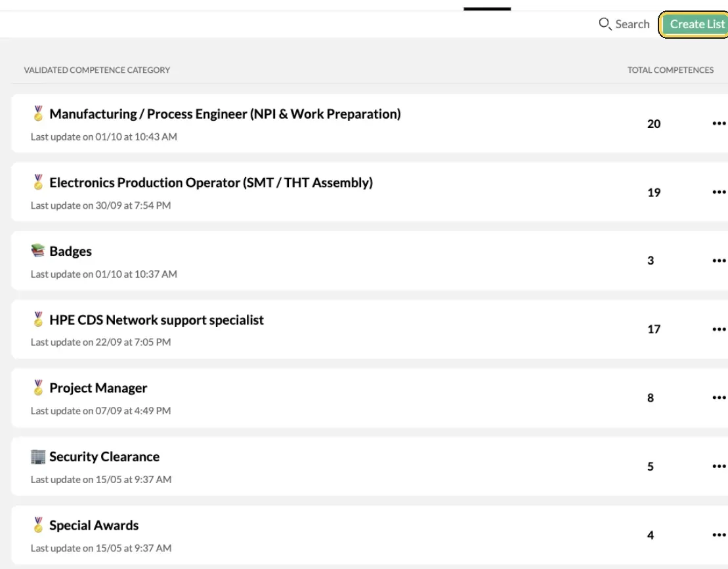Open the Badges category

point(71,251)
